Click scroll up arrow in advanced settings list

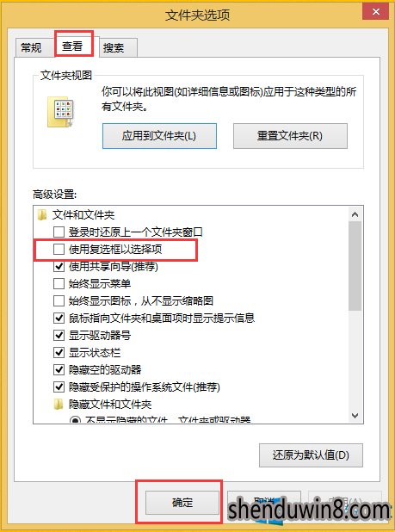click(355, 214)
